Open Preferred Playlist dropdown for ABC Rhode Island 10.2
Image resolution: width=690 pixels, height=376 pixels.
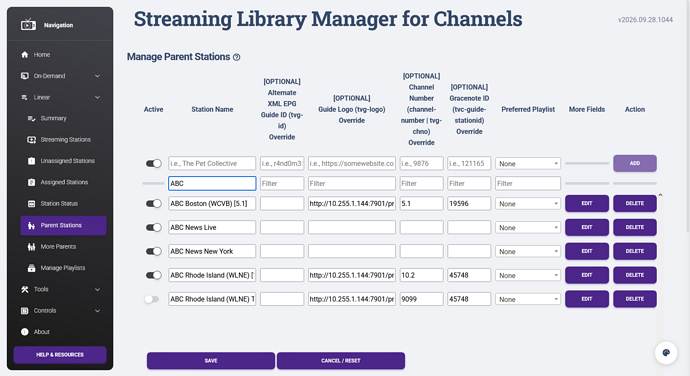(528, 275)
